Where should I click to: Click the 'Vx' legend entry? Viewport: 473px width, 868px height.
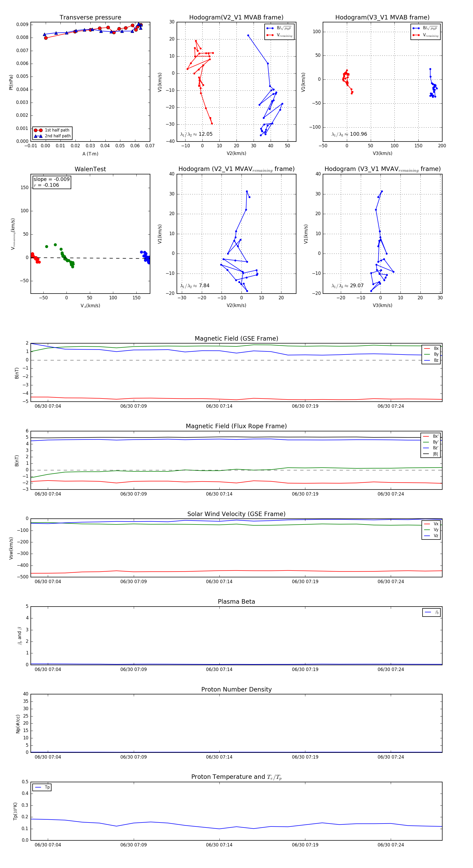tap(436, 524)
